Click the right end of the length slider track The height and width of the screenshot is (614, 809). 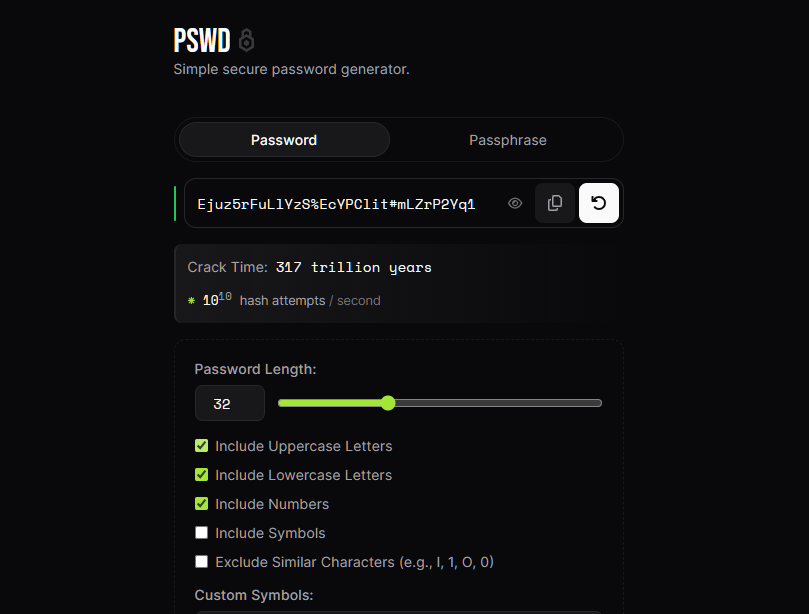(598, 403)
